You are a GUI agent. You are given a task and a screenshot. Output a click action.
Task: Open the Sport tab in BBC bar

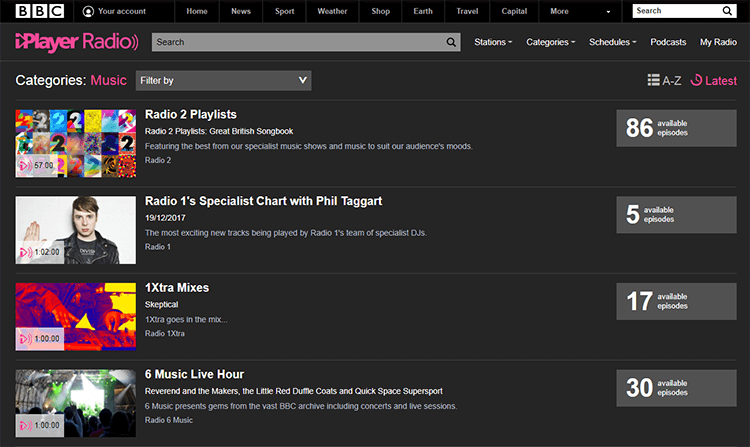click(285, 11)
